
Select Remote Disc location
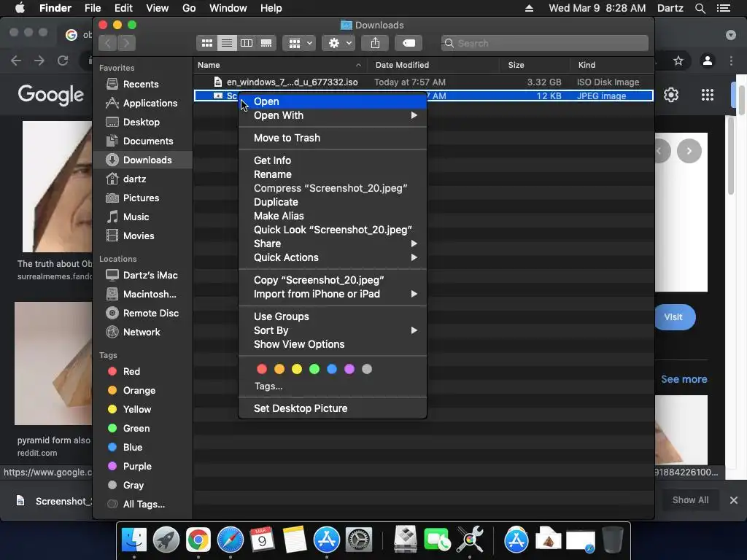[x=142, y=314]
